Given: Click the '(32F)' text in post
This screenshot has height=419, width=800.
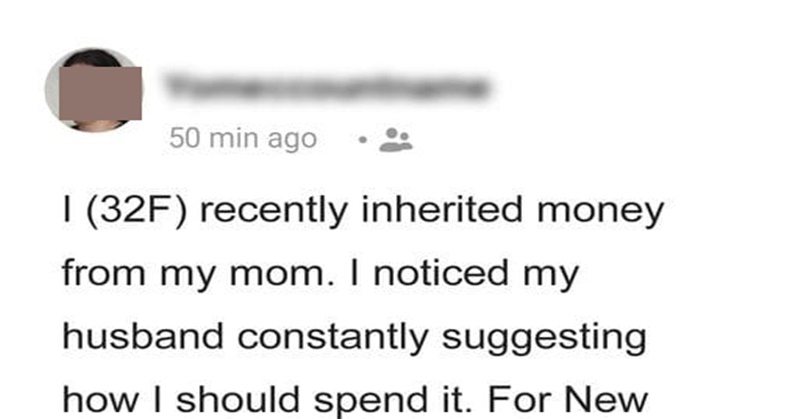Looking at the screenshot, I should pyautogui.click(x=137, y=210).
